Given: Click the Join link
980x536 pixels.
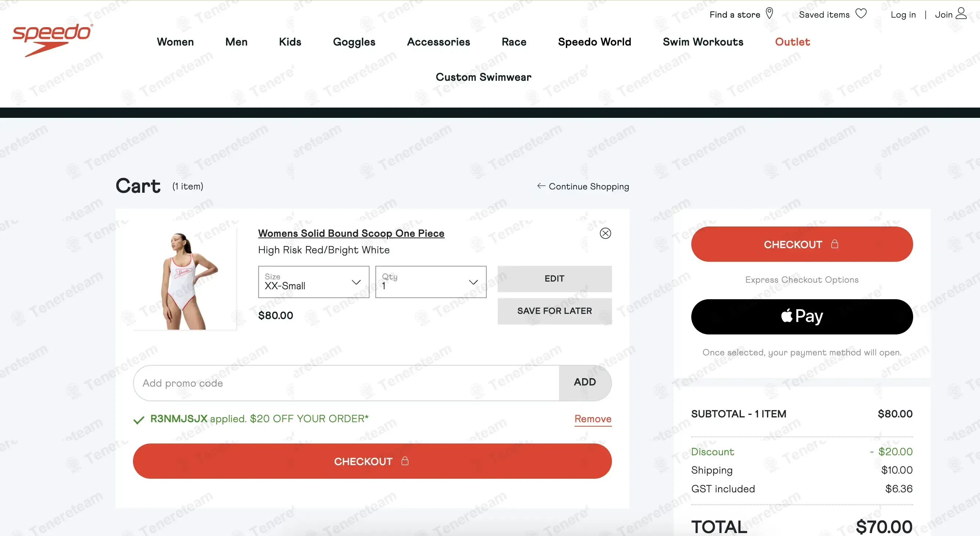Looking at the screenshot, I should coord(944,14).
